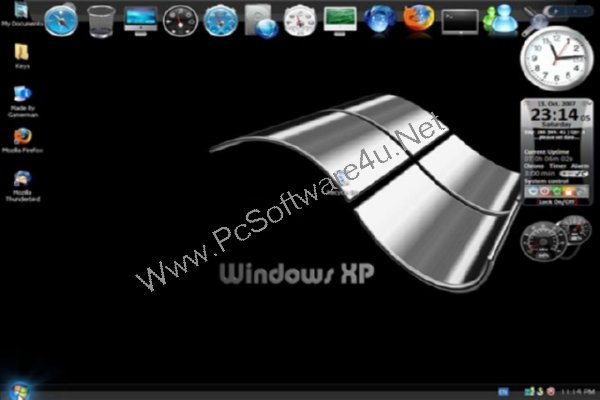The width and height of the screenshot is (600, 400).
Task: Click the second blue compass dock icon
Action: (220, 21)
